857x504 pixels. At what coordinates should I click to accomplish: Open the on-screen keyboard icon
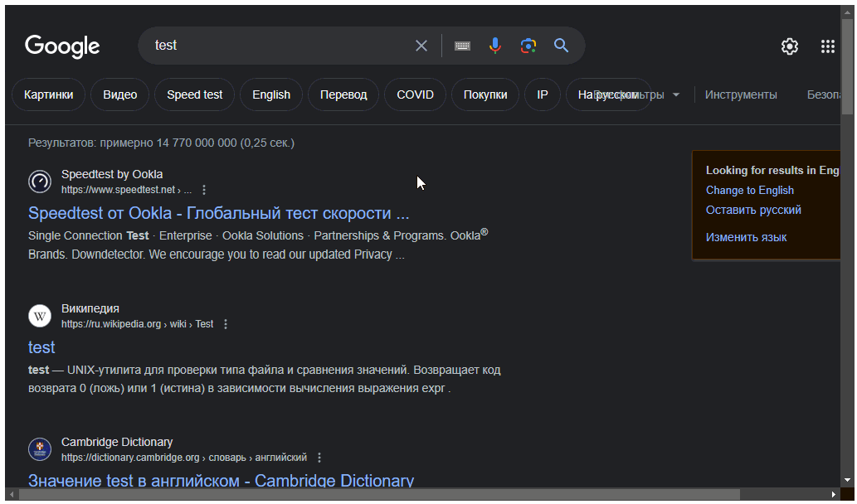pyautogui.click(x=463, y=46)
